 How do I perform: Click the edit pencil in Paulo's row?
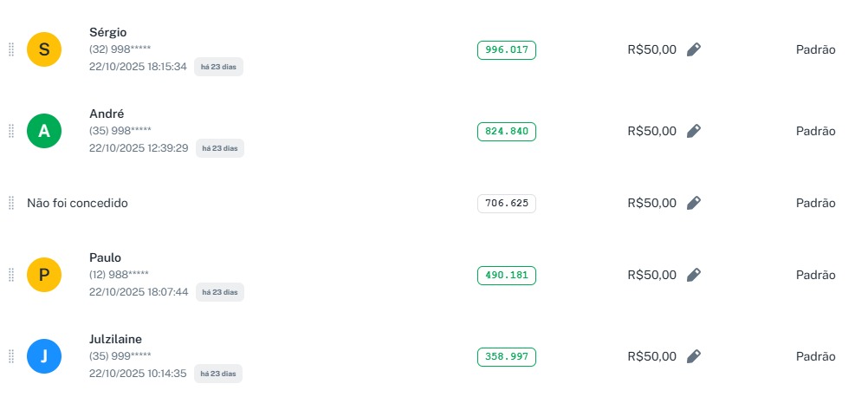(693, 275)
